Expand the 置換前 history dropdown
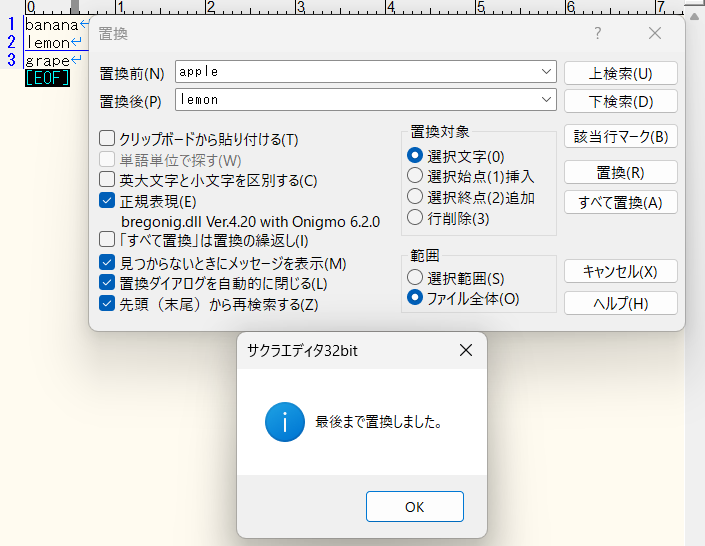 pos(545,72)
